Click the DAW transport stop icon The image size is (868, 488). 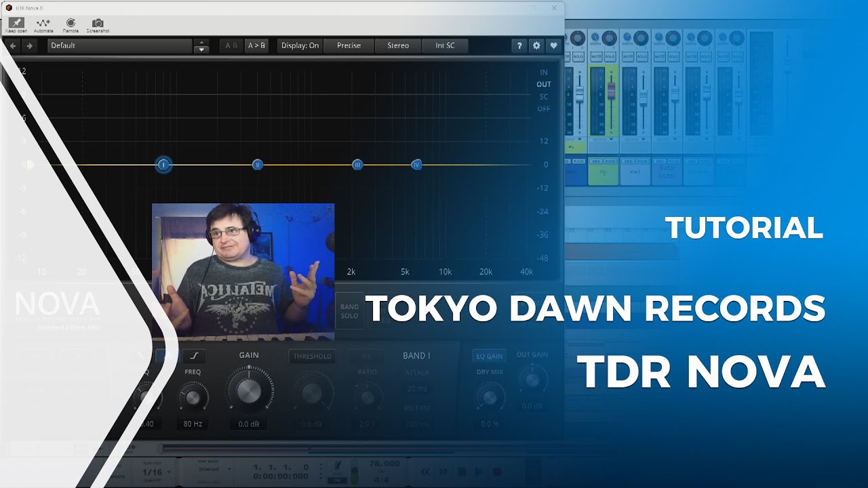tap(462, 472)
